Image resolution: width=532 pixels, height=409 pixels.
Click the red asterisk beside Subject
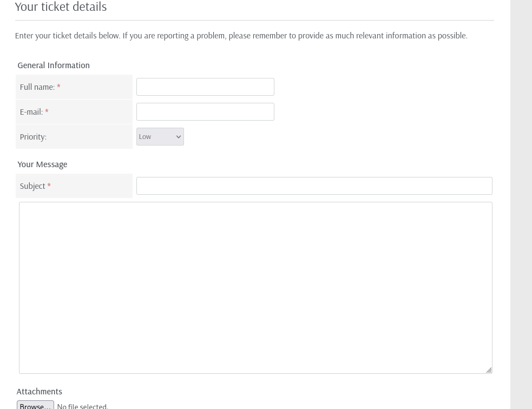(49, 185)
